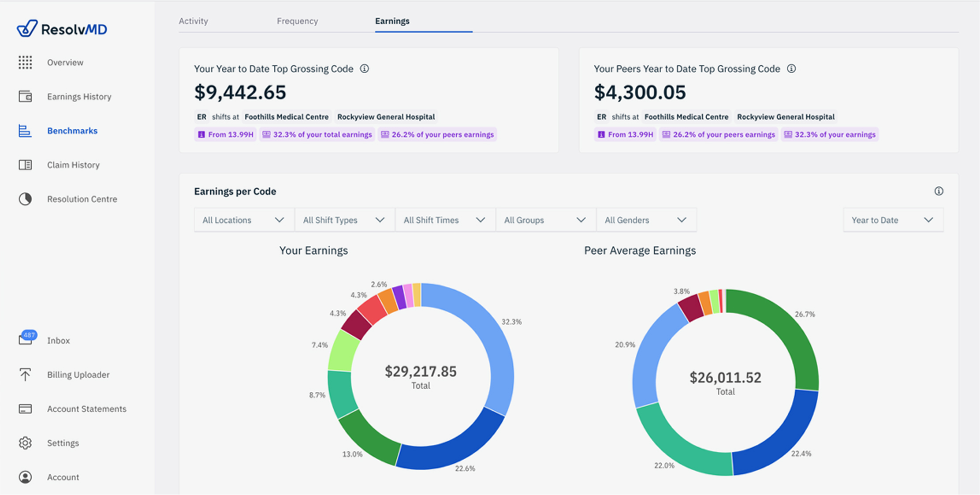Open Resolution Centre pie icon

coord(25,199)
